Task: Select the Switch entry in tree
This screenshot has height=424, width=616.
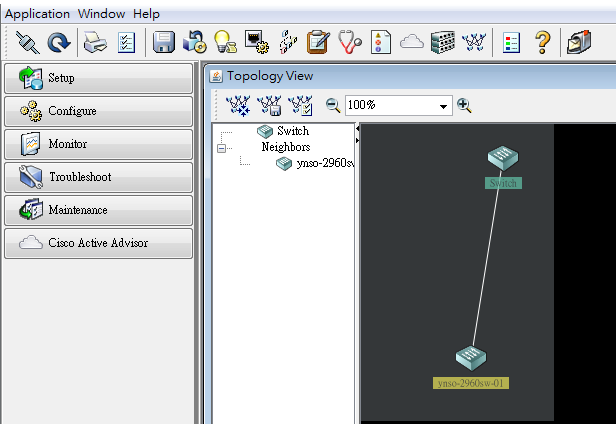Action: click(293, 131)
